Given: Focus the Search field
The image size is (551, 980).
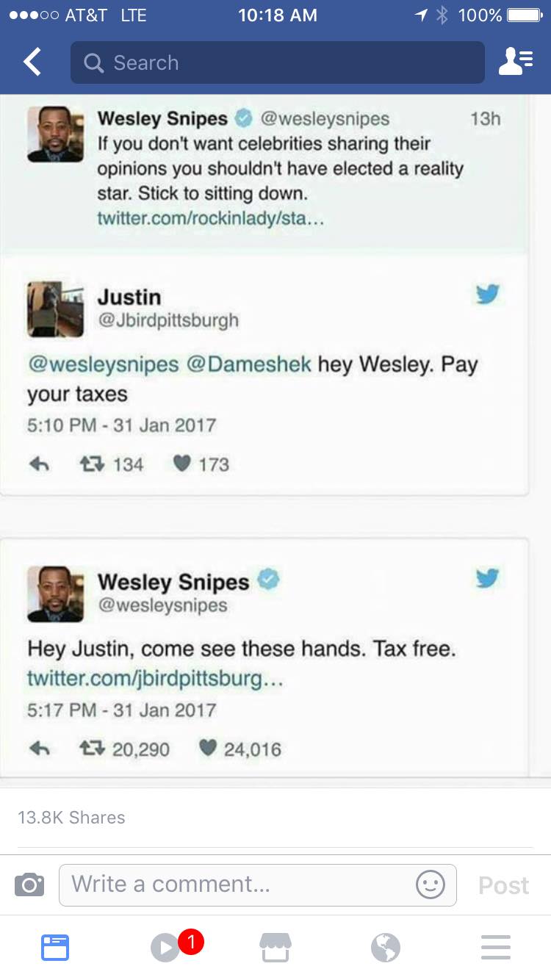Looking at the screenshot, I should (x=278, y=62).
